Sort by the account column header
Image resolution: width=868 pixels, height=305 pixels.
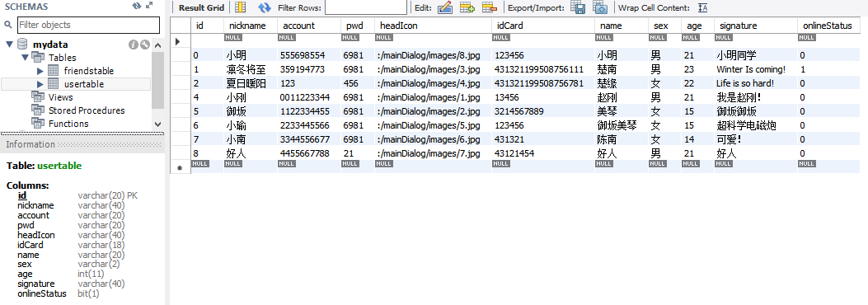(309, 26)
